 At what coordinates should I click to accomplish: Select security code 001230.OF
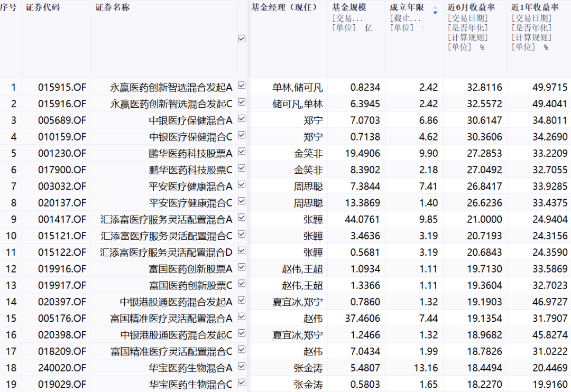[62, 154]
